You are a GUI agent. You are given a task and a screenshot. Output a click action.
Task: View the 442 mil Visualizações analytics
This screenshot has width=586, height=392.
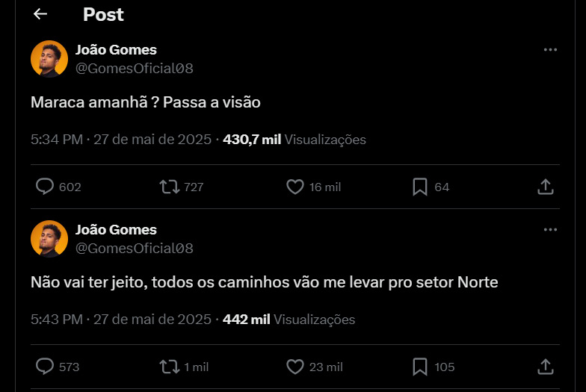289,320
